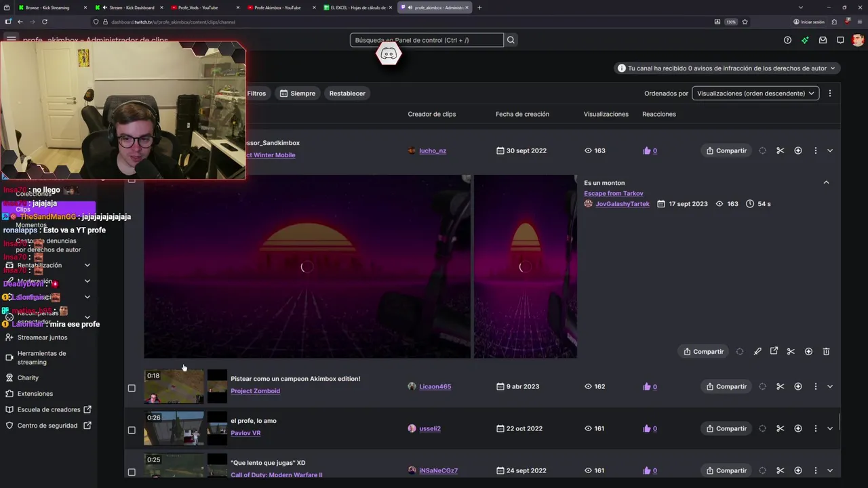This screenshot has height=488, width=868.
Task: Open clip in new window icon under the preview
Action: 774,351
